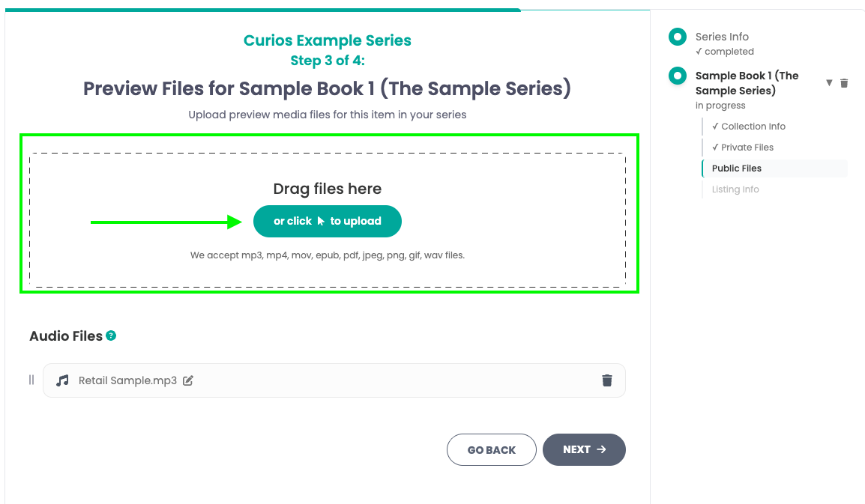Delete Retail Sample.mp3 with its trash icon
Screen dimensions: 865x504
[x=607, y=380]
